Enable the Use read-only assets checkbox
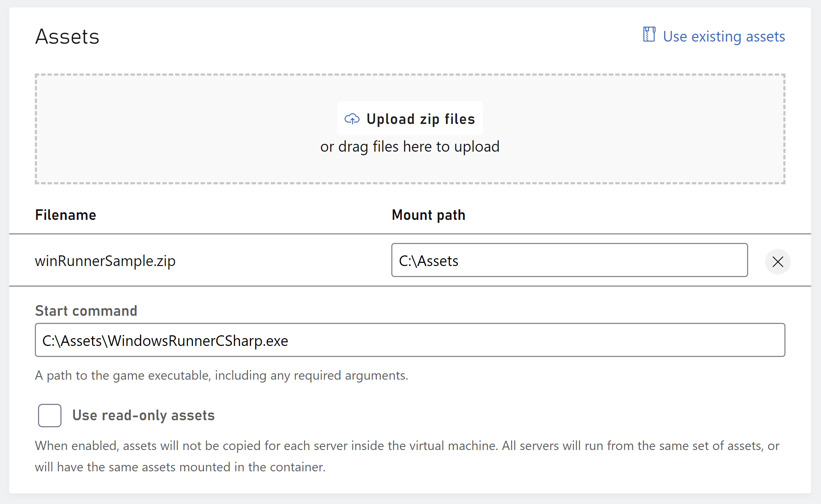 coord(50,415)
